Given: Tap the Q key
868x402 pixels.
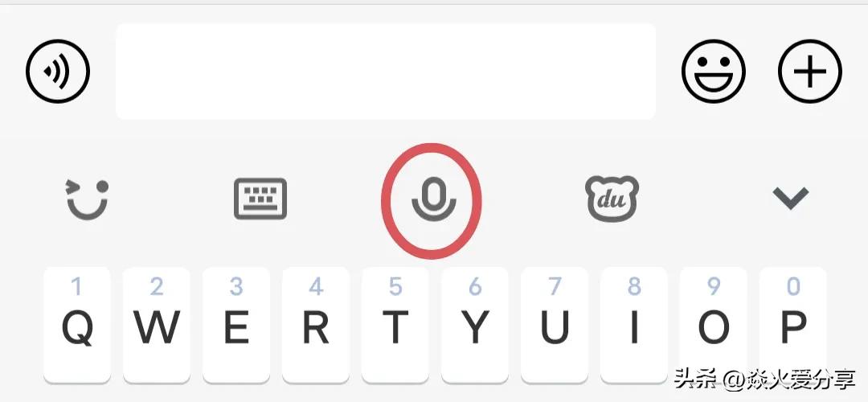Looking at the screenshot, I should [77, 325].
